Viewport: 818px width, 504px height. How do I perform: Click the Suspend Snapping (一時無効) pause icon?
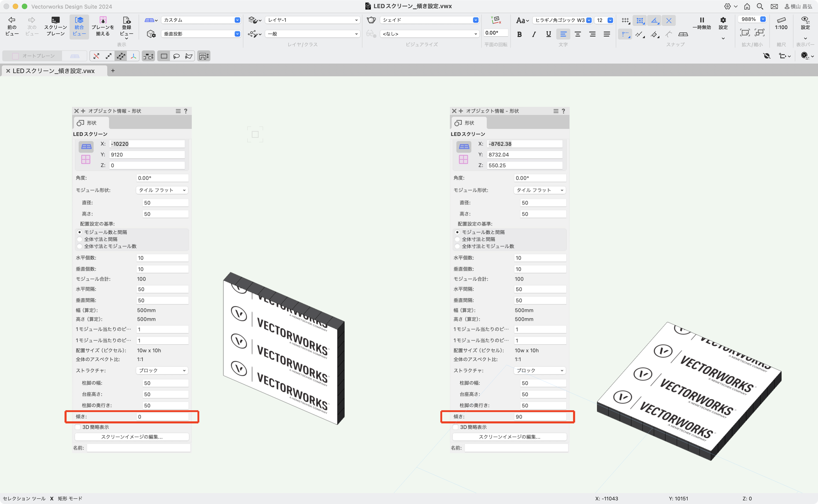pyautogui.click(x=702, y=20)
